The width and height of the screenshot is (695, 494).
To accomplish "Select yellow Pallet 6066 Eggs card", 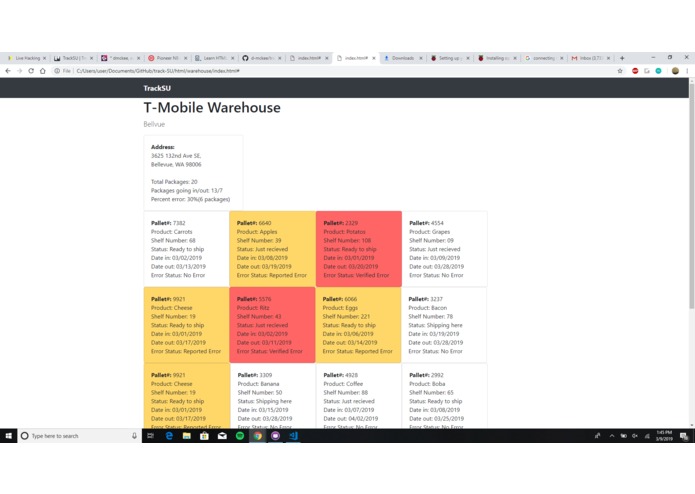I will 358,325.
